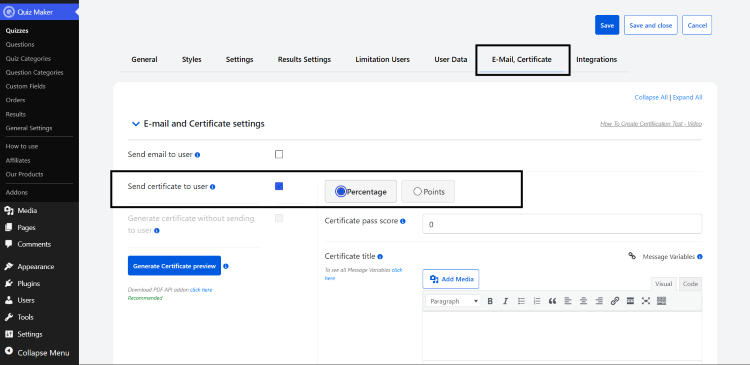The height and width of the screenshot is (365, 750).
Task: Switch to the User Data tab
Action: click(451, 60)
